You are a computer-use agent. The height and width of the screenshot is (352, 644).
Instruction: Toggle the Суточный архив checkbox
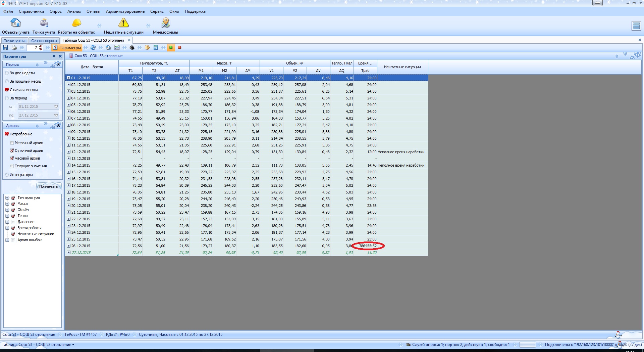tap(12, 150)
